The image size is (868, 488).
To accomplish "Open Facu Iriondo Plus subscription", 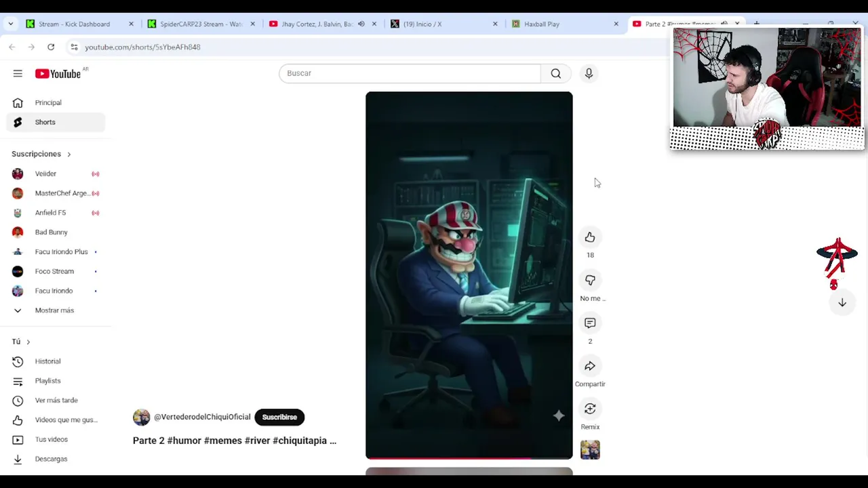I will [x=56, y=251].
